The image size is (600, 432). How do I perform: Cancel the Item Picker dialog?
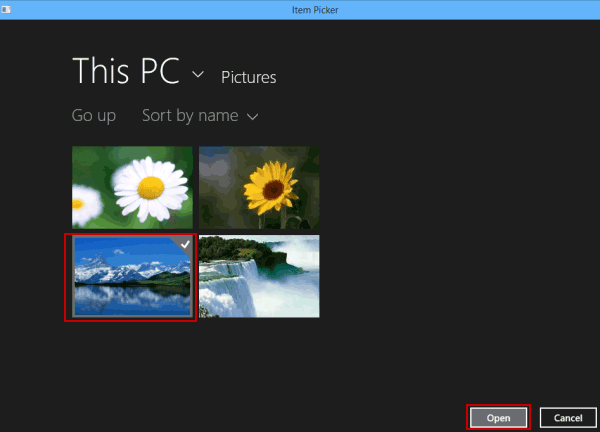coord(568,417)
